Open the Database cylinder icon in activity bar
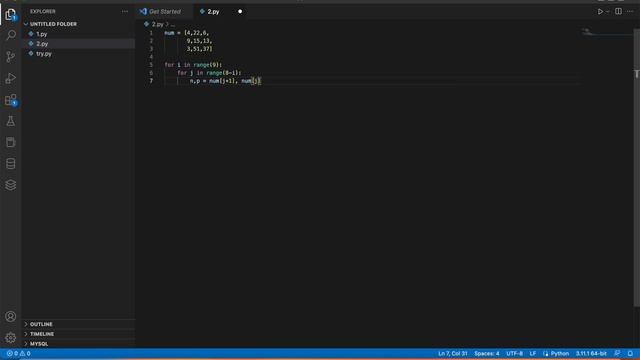Viewport: 640px width, 360px height. (11, 164)
